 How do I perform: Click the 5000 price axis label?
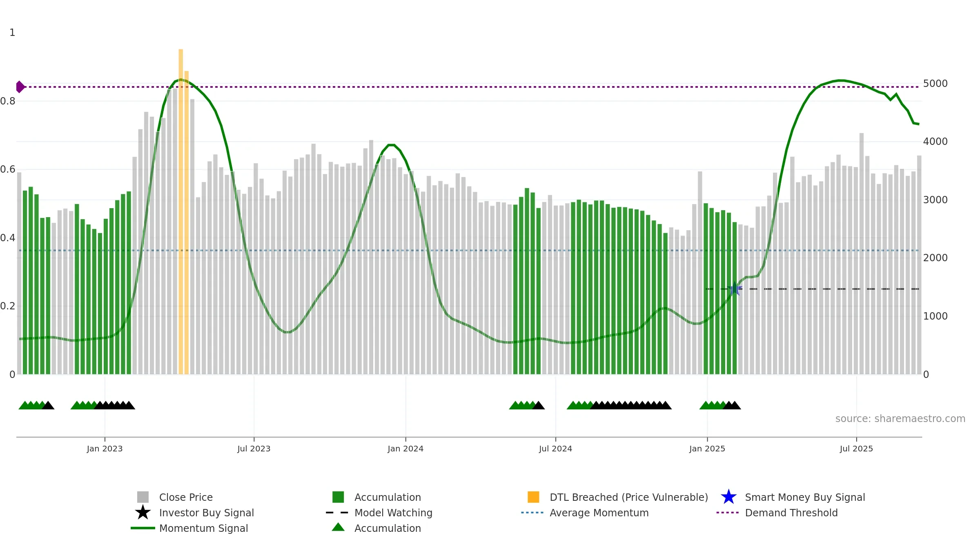click(935, 84)
